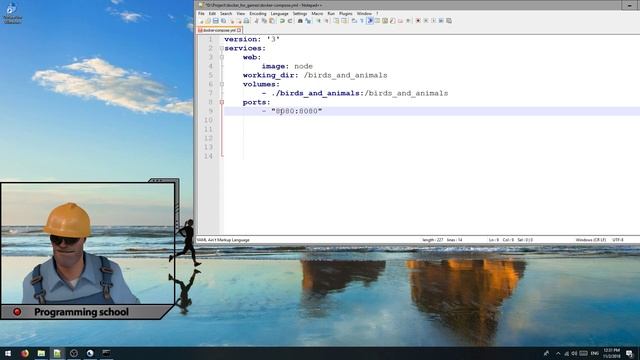Undo the last edit via toolbar
Screen dimensions: 640x360
point(282,21)
